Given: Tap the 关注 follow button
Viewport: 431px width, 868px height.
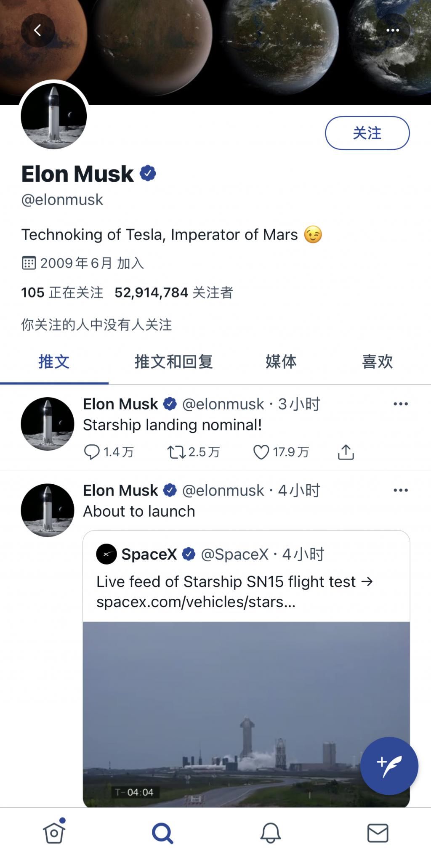Looking at the screenshot, I should (366, 133).
